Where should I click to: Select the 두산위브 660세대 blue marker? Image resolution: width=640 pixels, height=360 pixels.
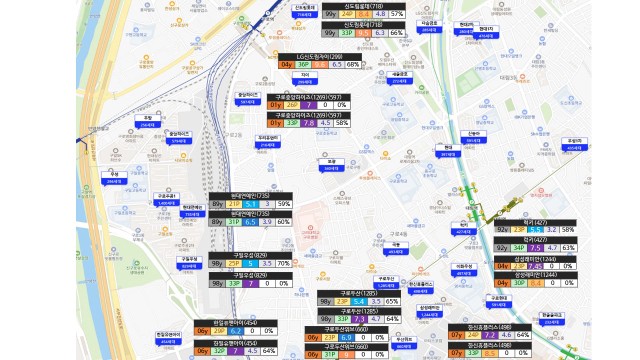pos(404,342)
